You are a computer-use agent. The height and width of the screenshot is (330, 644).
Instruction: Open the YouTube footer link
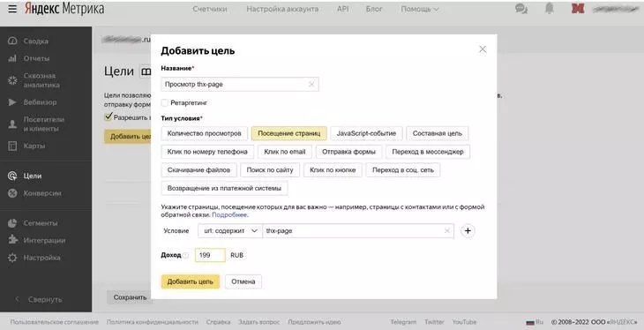click(x=465, y=322)
